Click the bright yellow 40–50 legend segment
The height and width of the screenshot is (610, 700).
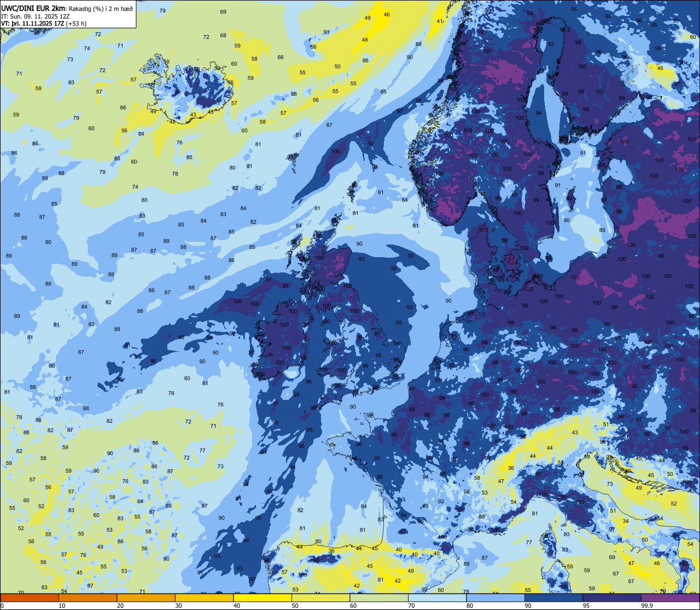point(262,597)
